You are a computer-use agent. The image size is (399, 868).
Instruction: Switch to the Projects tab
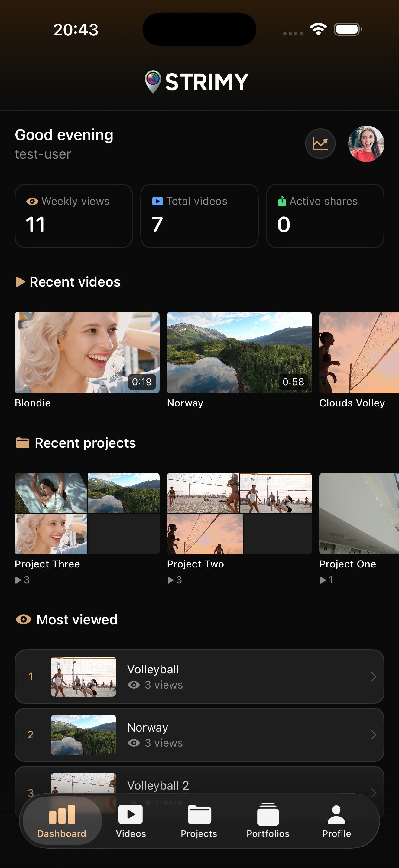(x=199, y=821)
